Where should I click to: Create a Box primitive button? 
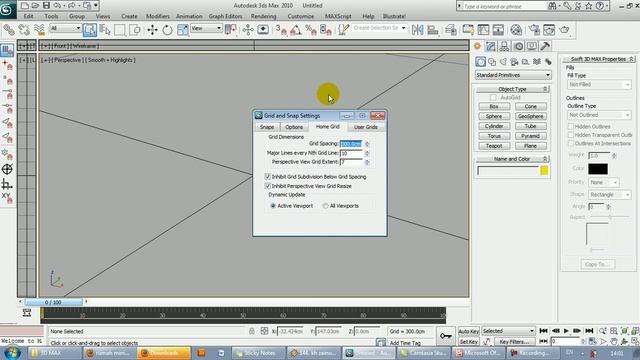click(494, 107)
